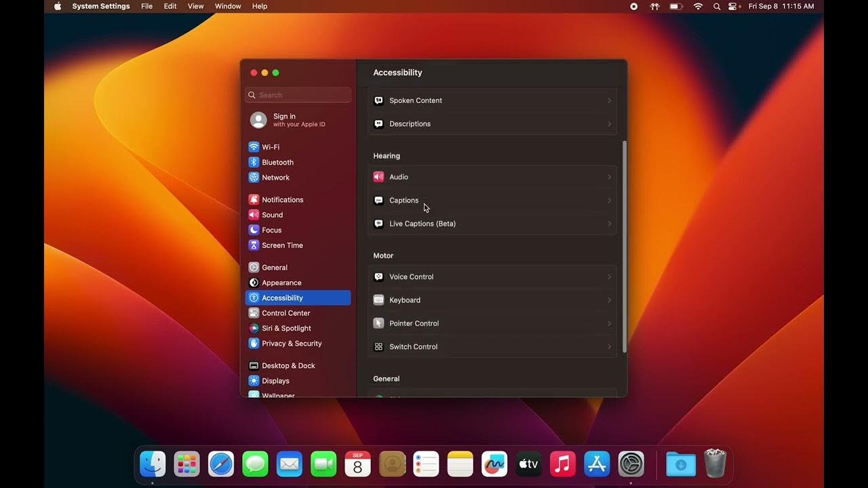Click the Control Center sidebar icon

coord(254,313)
